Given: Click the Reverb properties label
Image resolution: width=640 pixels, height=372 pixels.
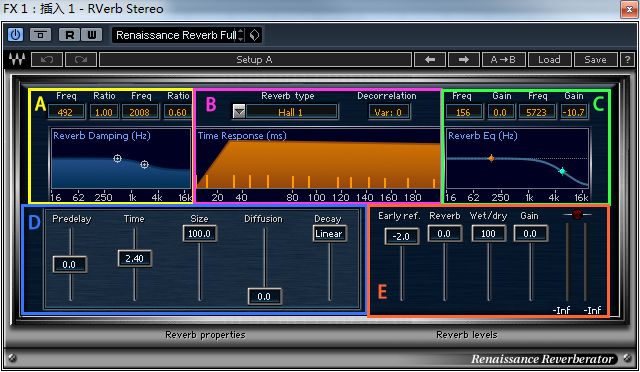Looking at the screenshot, I should pos(205,335).
